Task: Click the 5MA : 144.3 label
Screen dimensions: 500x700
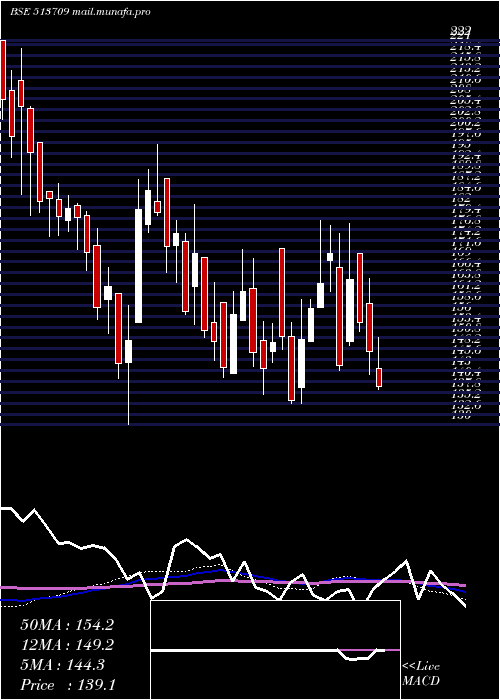Action: pyautogui.click(x=62, y=665)
